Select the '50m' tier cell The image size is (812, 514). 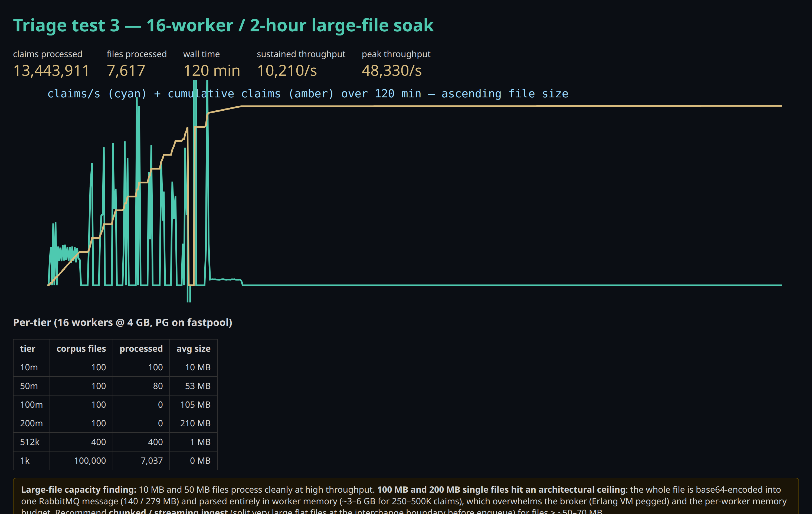click(x=31, y=385)
